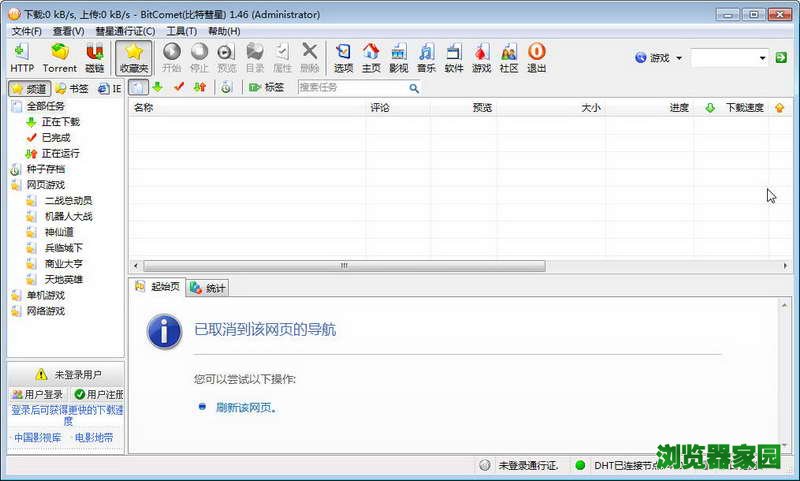Image resolution: width=800 pixels, height=481 pixels.
Task: Open a Torrent file via toolbar
Action: [60, 57]
